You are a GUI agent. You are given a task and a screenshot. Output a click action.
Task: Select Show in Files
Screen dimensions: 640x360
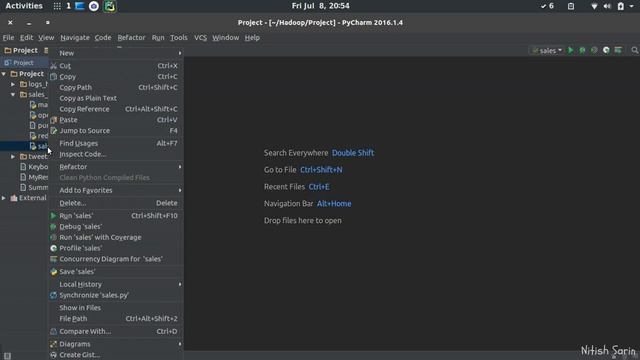tap(116, 308)
